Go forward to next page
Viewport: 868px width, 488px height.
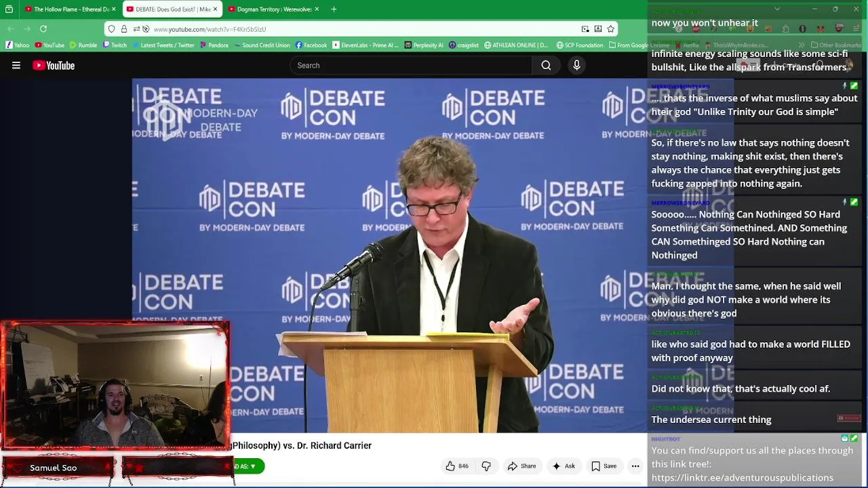(x=27, y=29)
